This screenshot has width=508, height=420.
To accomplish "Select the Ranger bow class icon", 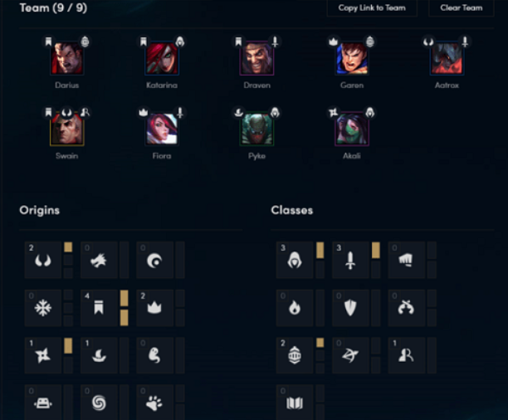I will [350, 355].
